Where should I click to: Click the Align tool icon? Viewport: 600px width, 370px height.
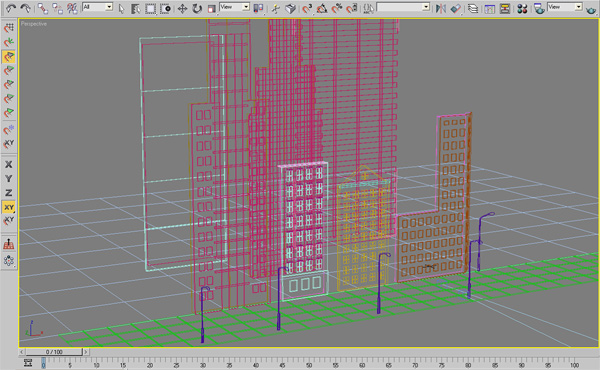point(455,8)
